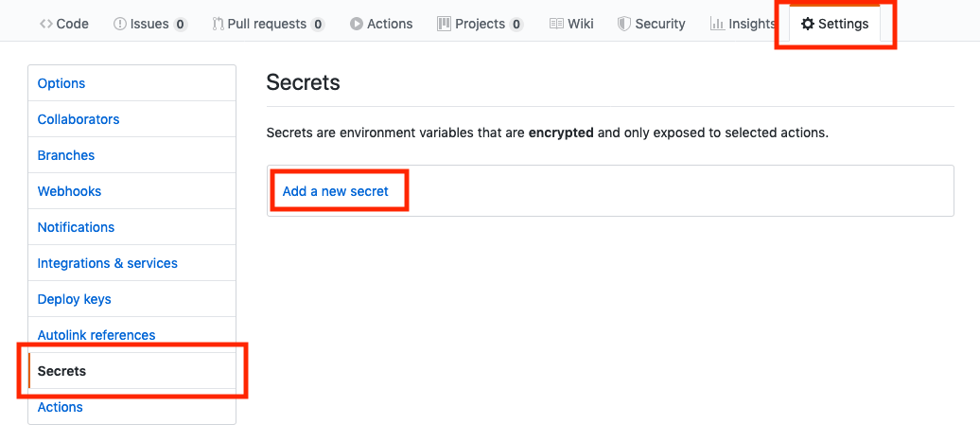The image size is (980, 442).
Task: Click the Secrets page heading
Action: pyautogui.click(x=303, y=82)
